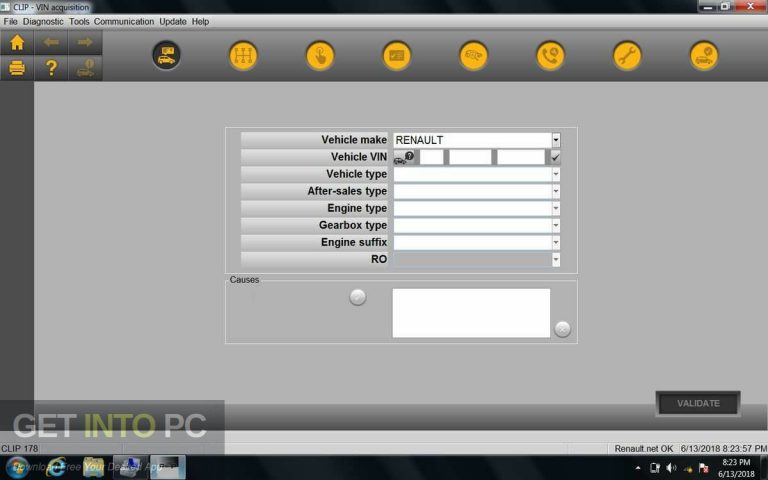Open help with the question mark icon

coord(51,68)
